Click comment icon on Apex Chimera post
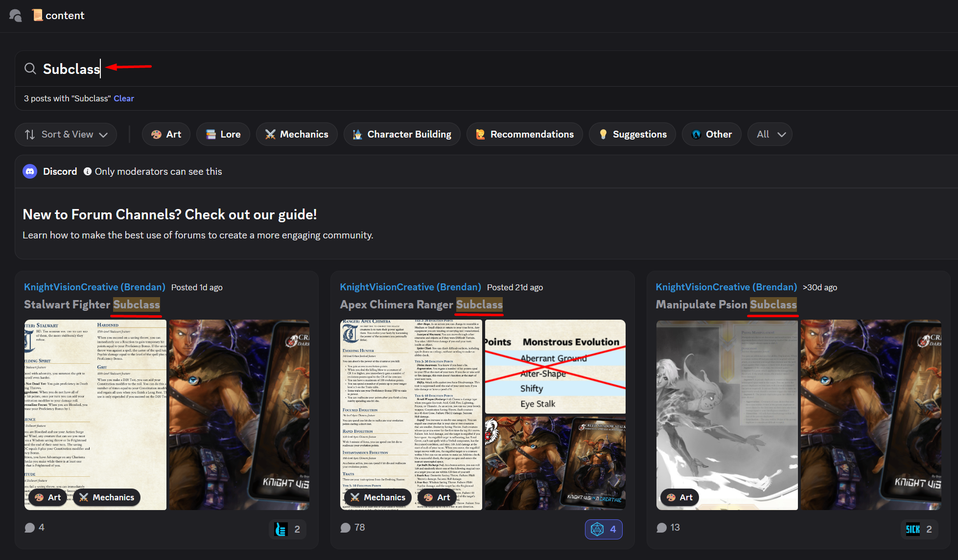The height and width of the screenshot is (560, 958). 346,528
